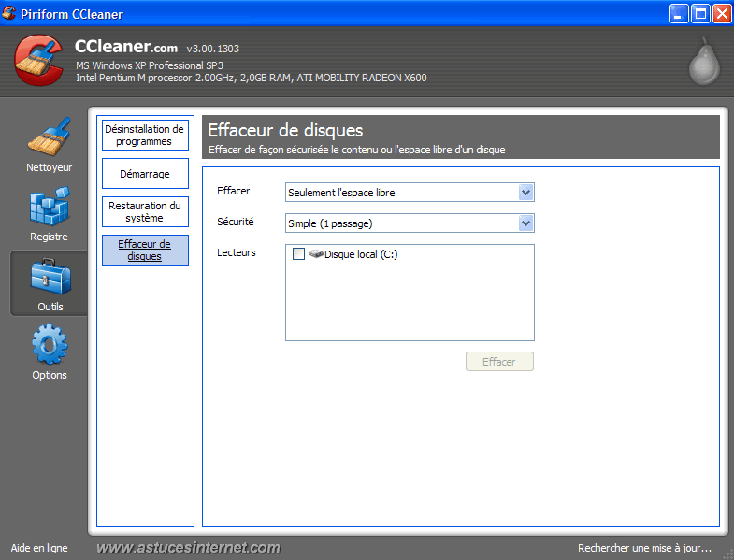The width and height of the screenshot is (734, 560).
Task: Switch to the Démarrage tab
Action: tap(145, 173)
